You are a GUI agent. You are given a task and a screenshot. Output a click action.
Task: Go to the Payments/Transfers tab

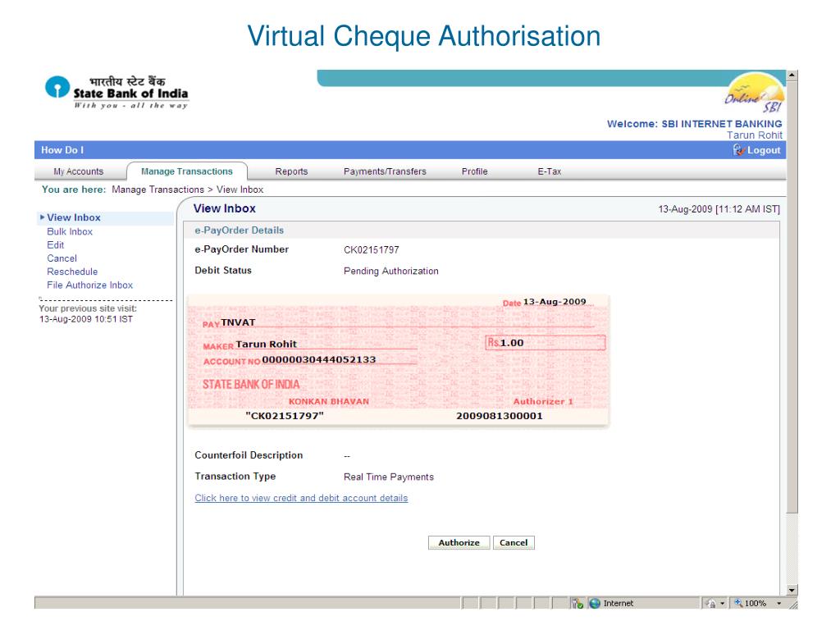[385, 171]
